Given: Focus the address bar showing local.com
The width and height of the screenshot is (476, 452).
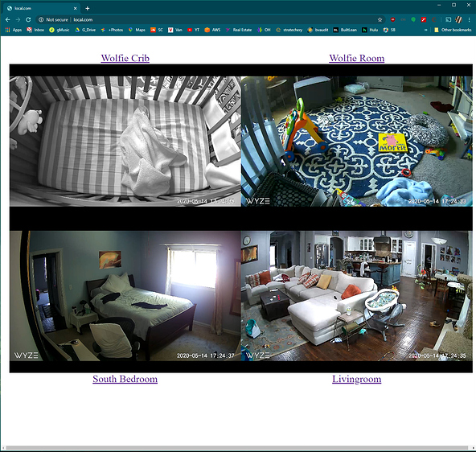Looking at the screenshot, I should 210,20.
